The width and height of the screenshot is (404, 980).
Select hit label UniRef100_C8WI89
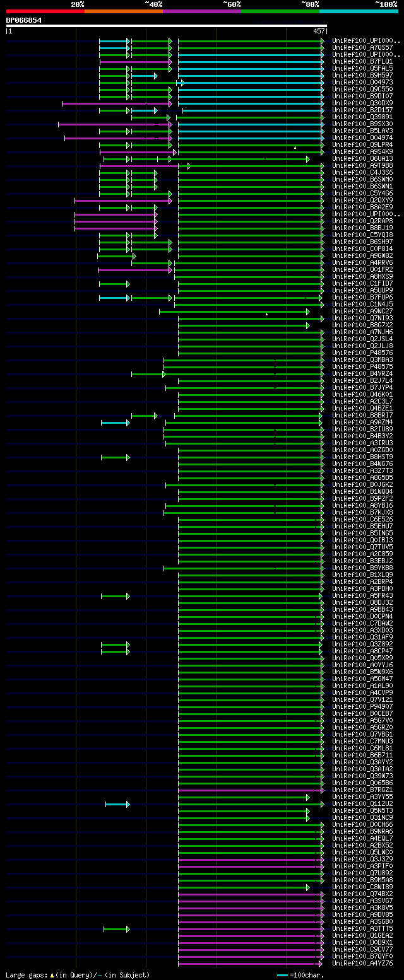pos(362,887)
